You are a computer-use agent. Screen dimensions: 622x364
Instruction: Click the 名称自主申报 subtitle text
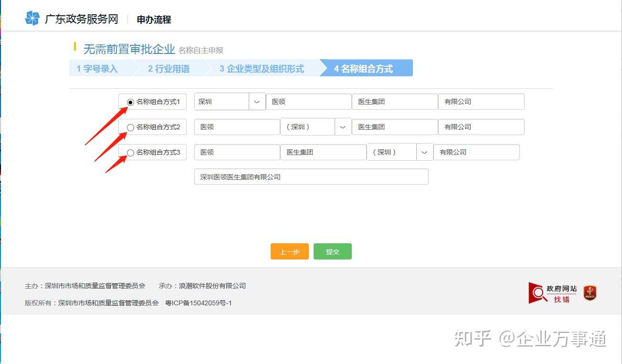(x=201, y=50)
